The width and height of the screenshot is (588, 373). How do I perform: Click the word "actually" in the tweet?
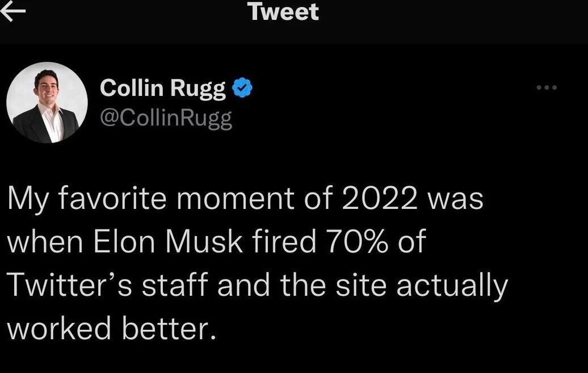(x=451, y=286)
